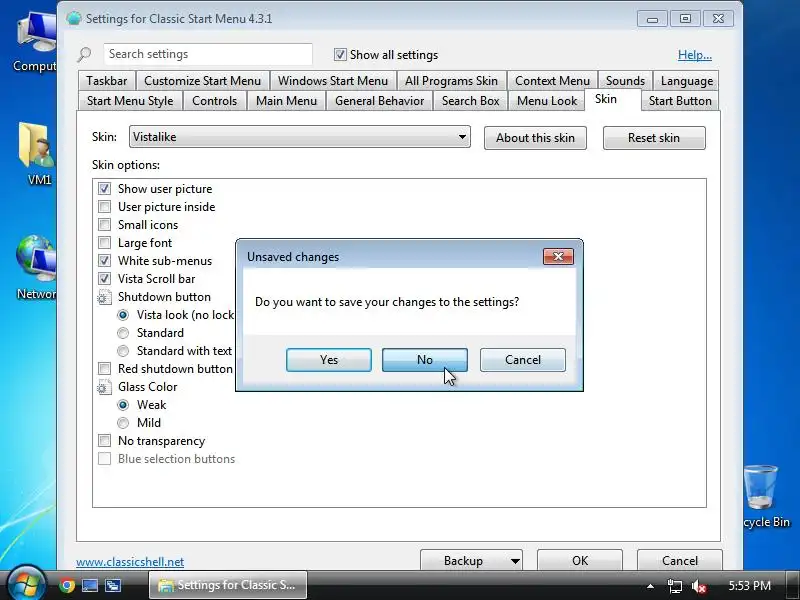Click the taskbar clock 5:53 PM
This screenshot has width=800, height=600.
point(749,585)
